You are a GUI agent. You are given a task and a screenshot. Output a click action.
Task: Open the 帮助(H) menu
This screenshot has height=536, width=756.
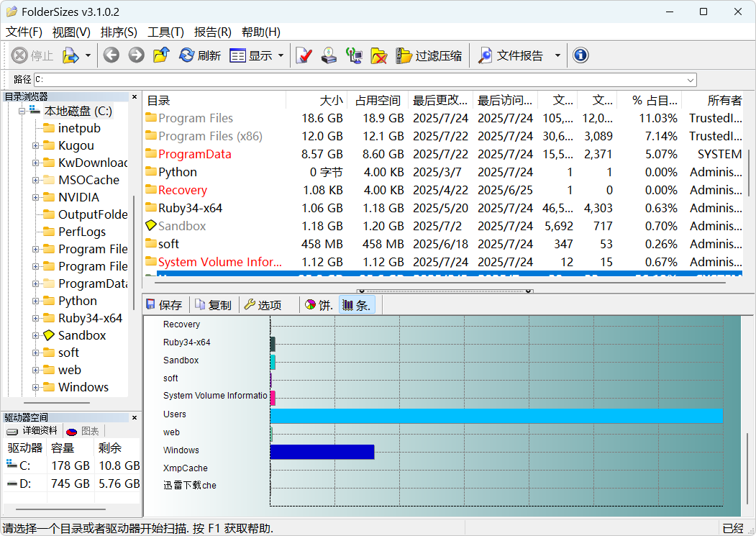pos(261,32)
